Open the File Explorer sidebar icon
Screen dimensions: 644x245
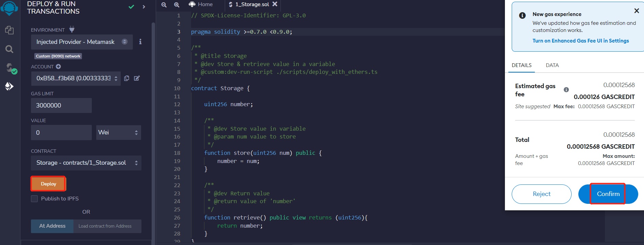pyautogui.click(x=9, y=30)
